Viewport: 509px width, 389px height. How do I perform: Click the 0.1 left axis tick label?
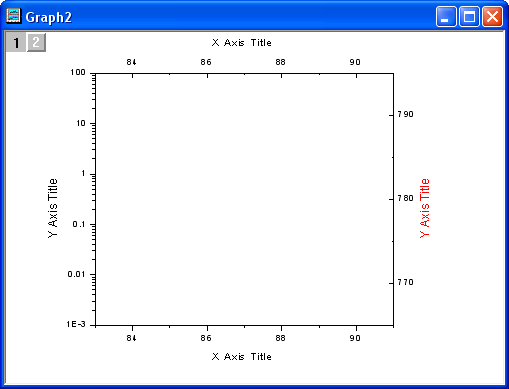[x=79, y=224]
